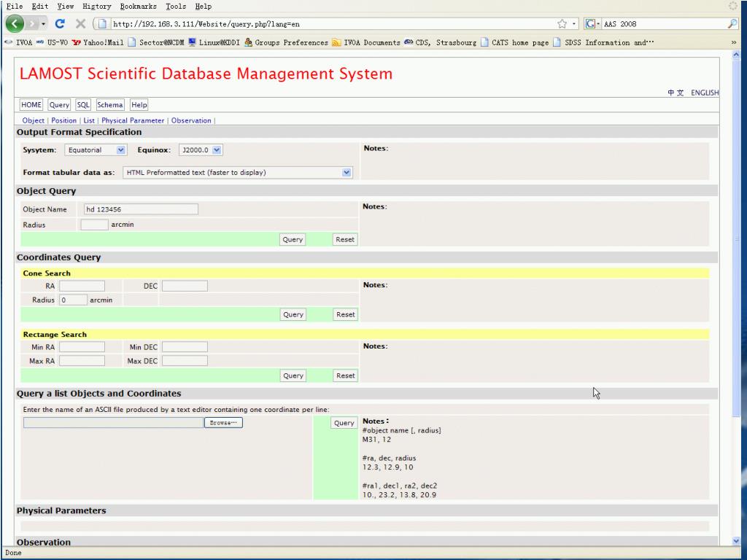
Task: Click into the URL address field
Action: tap(333, 24)
